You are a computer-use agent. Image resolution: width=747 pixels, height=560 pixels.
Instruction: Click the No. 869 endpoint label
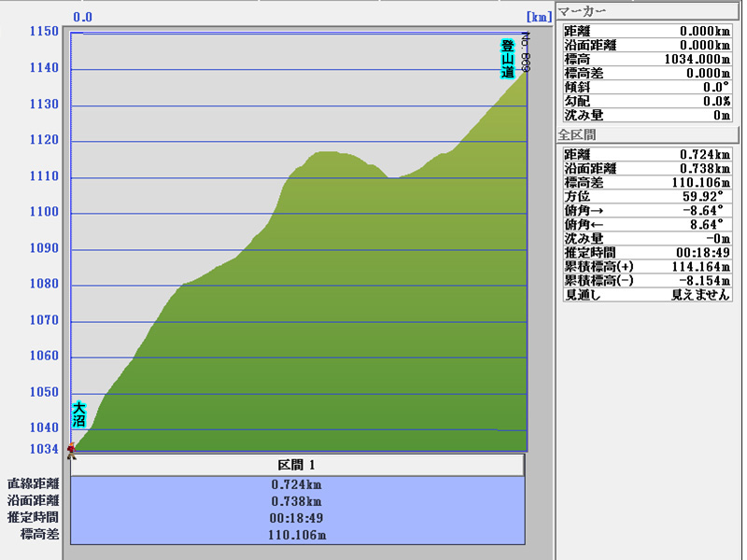pyautogui.click(x=526, y=52)
